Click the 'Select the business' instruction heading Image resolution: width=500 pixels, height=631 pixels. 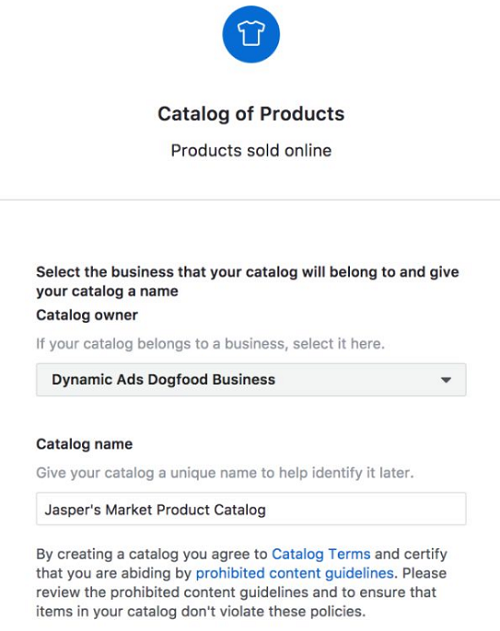point(247,281)
